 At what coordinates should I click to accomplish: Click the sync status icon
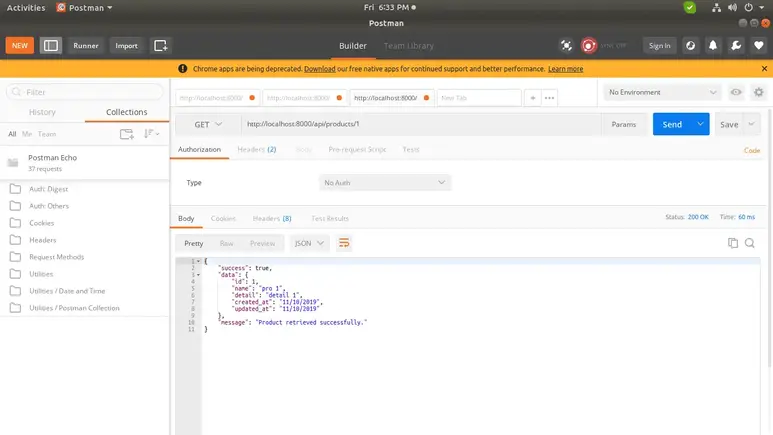click(589, 45)
